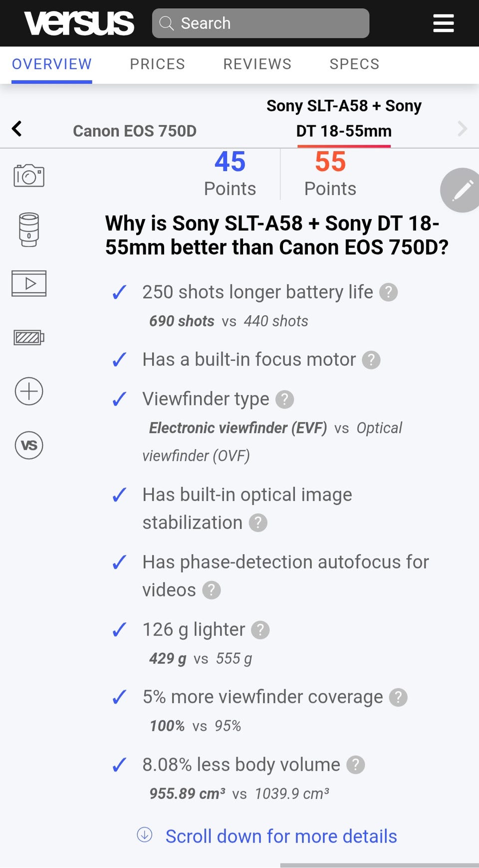Screen dimensions: 479x868
Task: Switch to the Specs tab
Action: coord(354,64)
